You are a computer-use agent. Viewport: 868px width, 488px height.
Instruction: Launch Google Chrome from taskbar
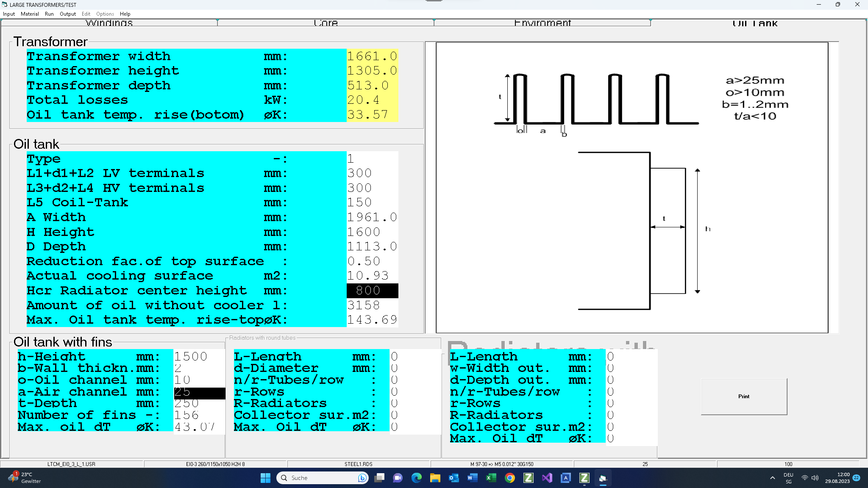click(x=510, y=478)
